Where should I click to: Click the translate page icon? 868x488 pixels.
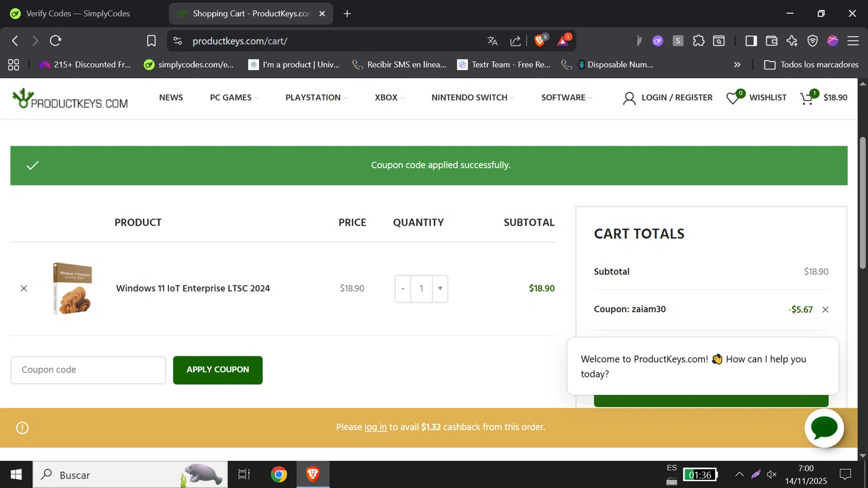pos(492,40)
